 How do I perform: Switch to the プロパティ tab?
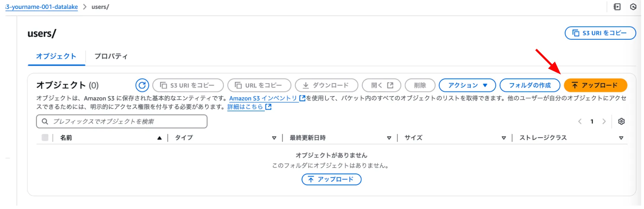111,56
